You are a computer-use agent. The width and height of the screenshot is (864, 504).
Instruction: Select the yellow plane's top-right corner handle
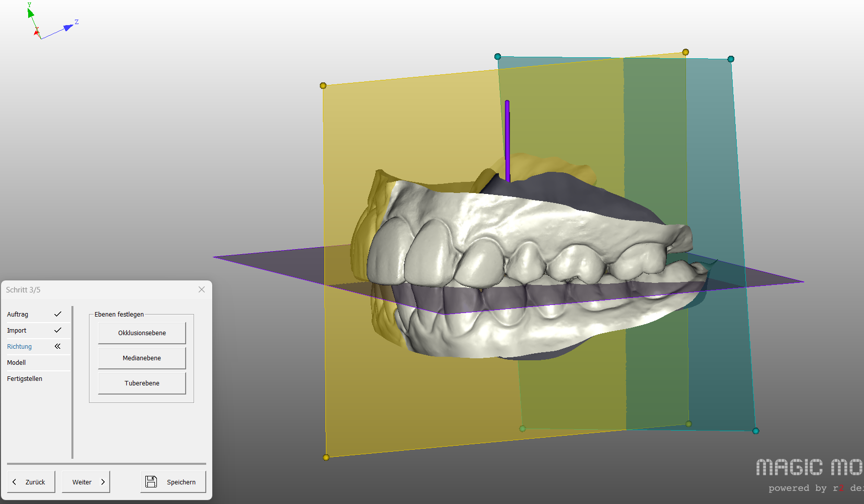click(x=685, y=52)
